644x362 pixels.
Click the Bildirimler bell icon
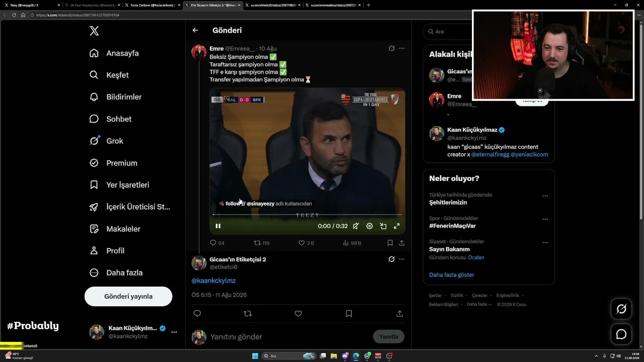click(x=94, y=97)
